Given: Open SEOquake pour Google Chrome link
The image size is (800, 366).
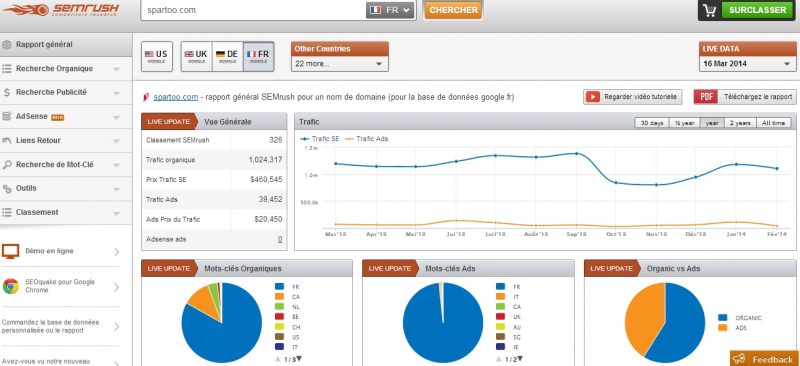Looking at the screenshot, I should 61,286.
